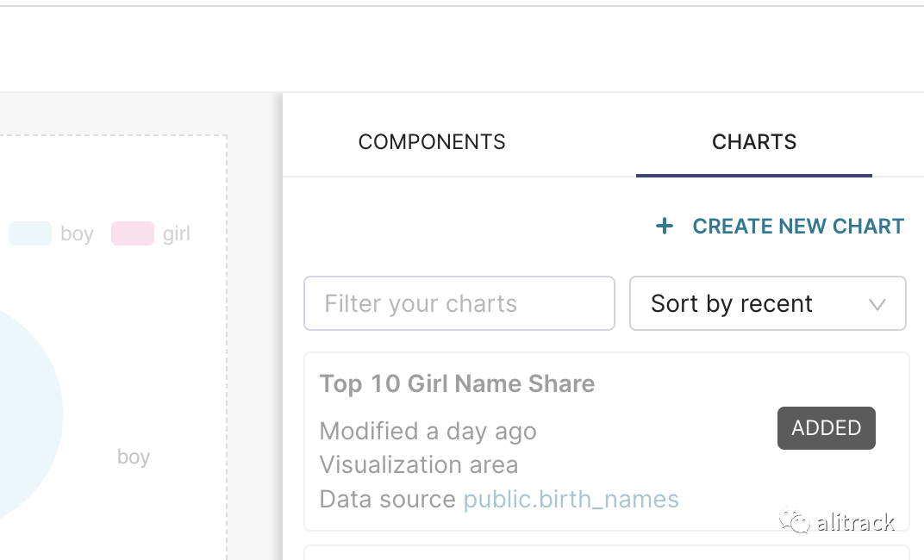Click the WeChat icon beside alitrack
Viewport: 924px width, 560px height.
(x=794, y=521)
